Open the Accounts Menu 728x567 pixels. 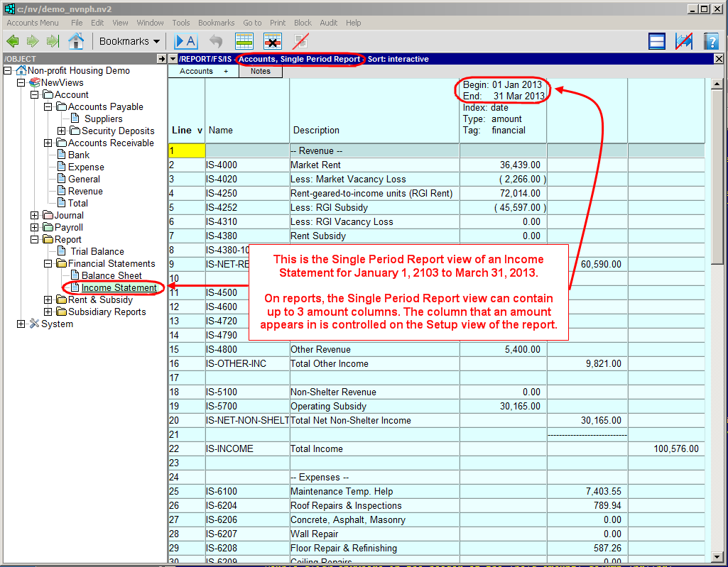click(33, 23)
